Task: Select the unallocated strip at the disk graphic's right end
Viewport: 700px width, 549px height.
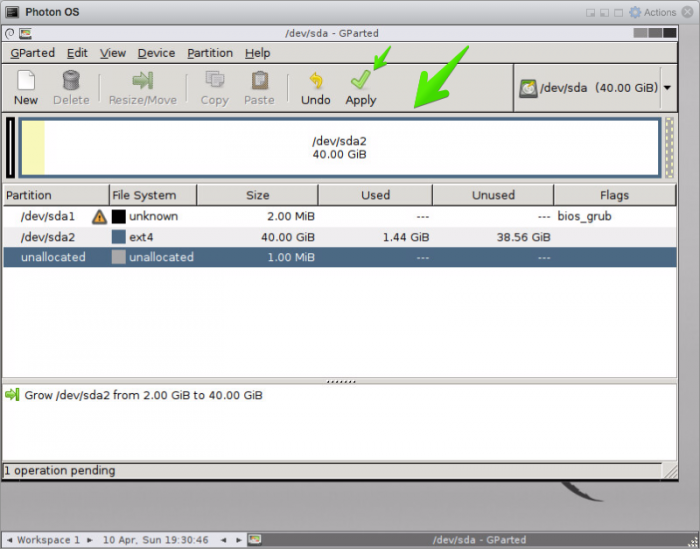Action: click(x=669, y=148)
